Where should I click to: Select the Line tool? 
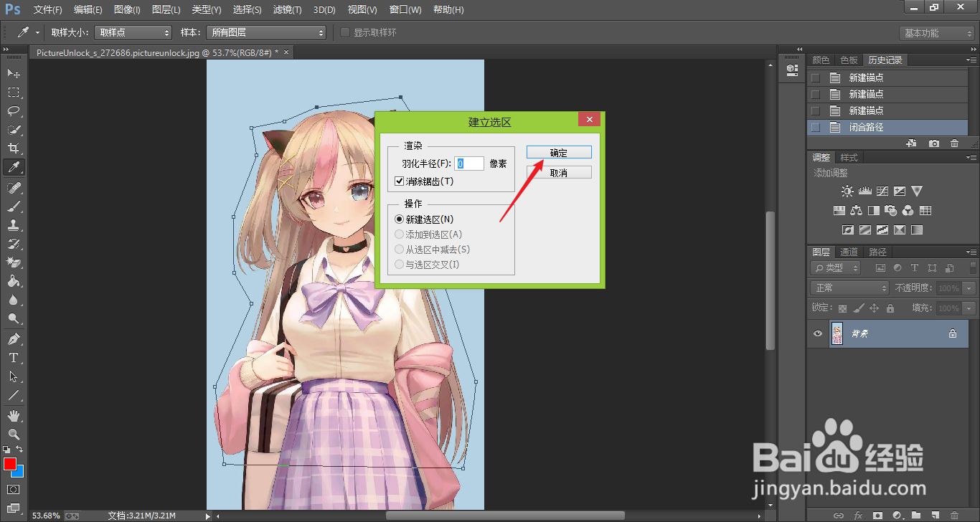[14, 395]
